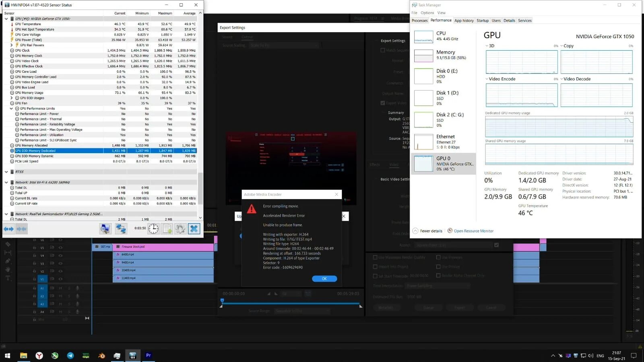
Task: Open HWiNFO sensor settings gear icon
Action: (180, 229)
